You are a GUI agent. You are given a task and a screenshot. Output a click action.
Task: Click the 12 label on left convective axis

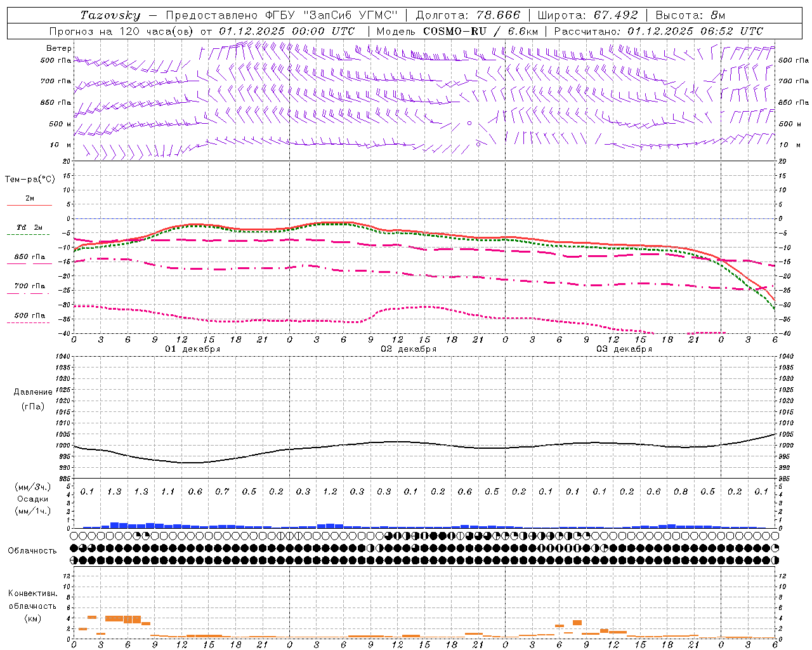coord(67,576)
